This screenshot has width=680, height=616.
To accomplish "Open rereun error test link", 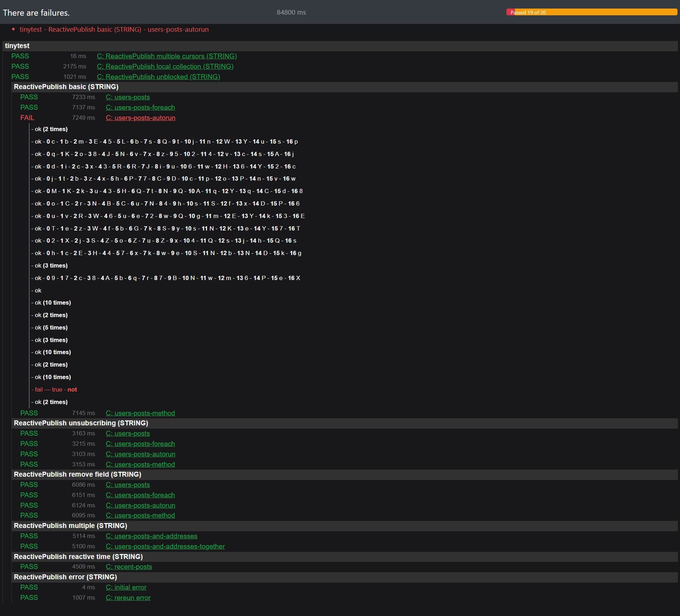I will [x=128, y=597].
